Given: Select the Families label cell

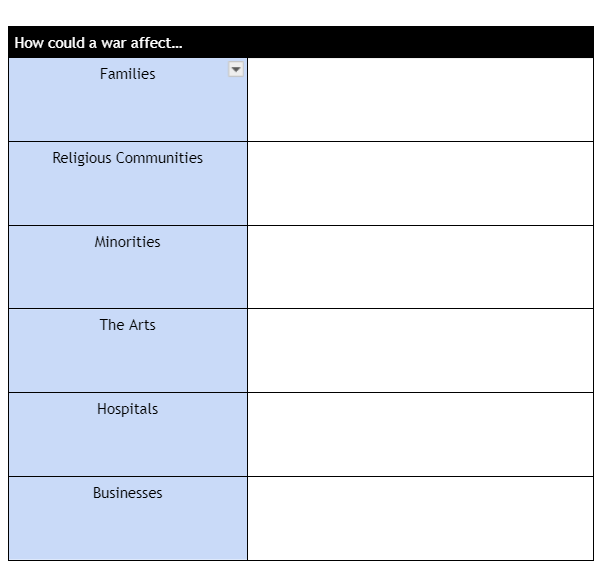Looking at the screenshot, I should [x=128, y=100].
